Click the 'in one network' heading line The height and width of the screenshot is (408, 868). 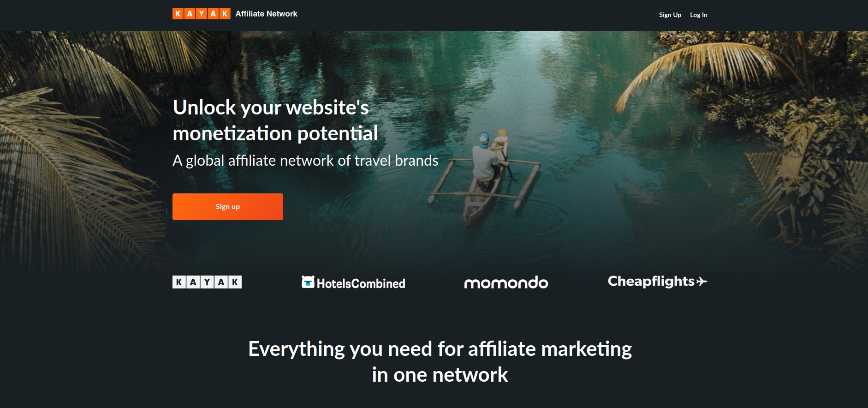(x=440, y=375)
